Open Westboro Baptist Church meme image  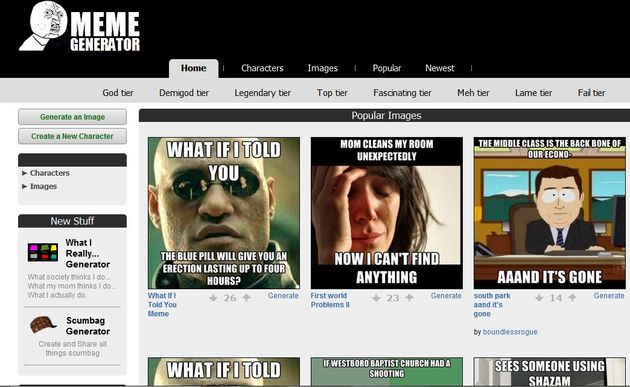[387, 371]
